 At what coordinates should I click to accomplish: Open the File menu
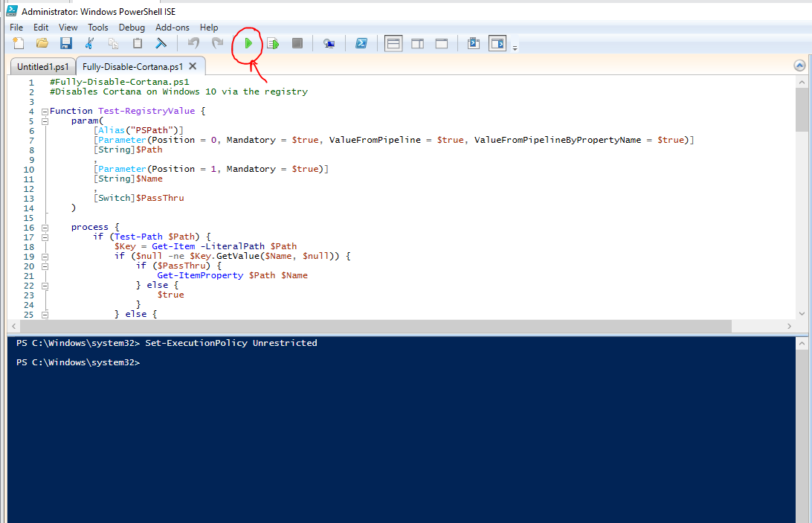tap(16, 28)
